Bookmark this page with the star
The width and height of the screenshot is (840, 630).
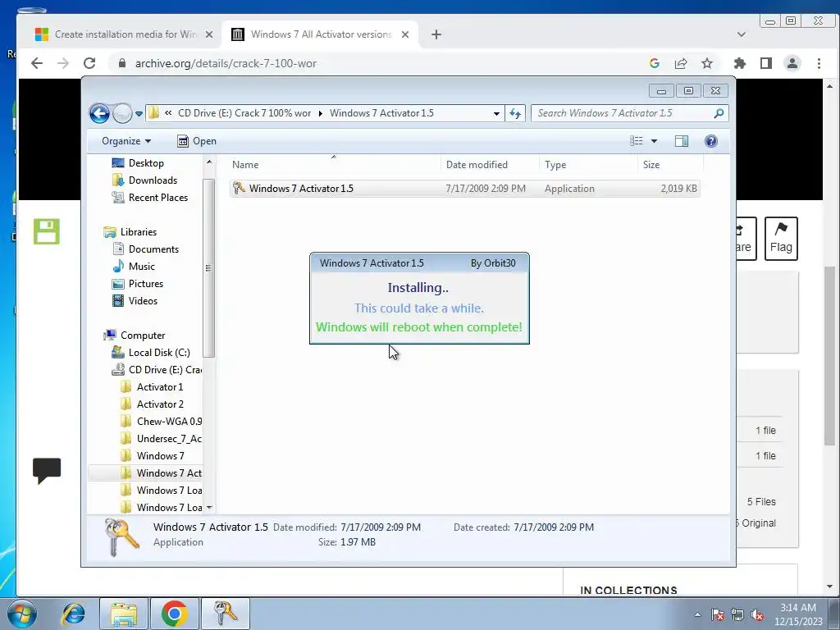pos(707,63)
